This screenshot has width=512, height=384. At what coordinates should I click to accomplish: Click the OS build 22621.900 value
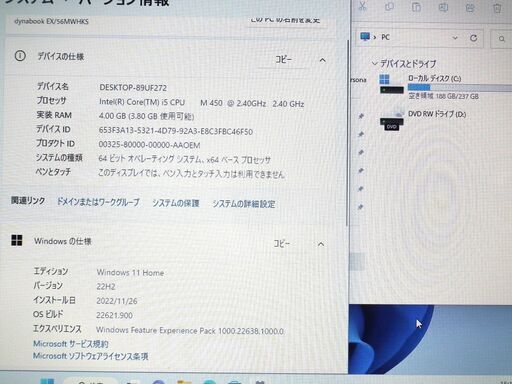(x=114, y=315)
